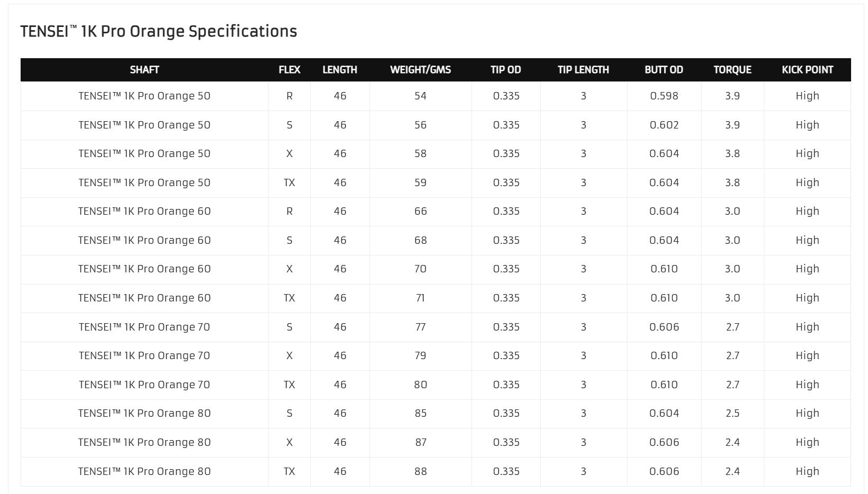
Task: Select the LENGTH column header
Action: tap(340, 70)
